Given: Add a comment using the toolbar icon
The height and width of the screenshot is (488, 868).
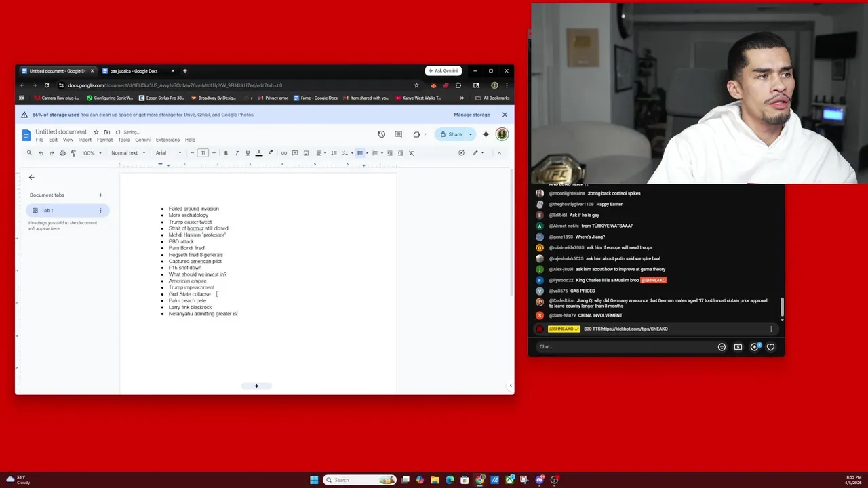Looking at the screenshot, I should (x=295, y=153).
